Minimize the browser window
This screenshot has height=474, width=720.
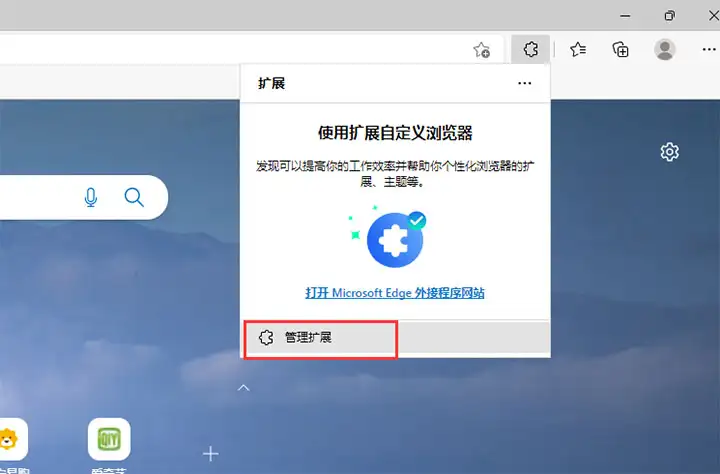click(625, 16)
